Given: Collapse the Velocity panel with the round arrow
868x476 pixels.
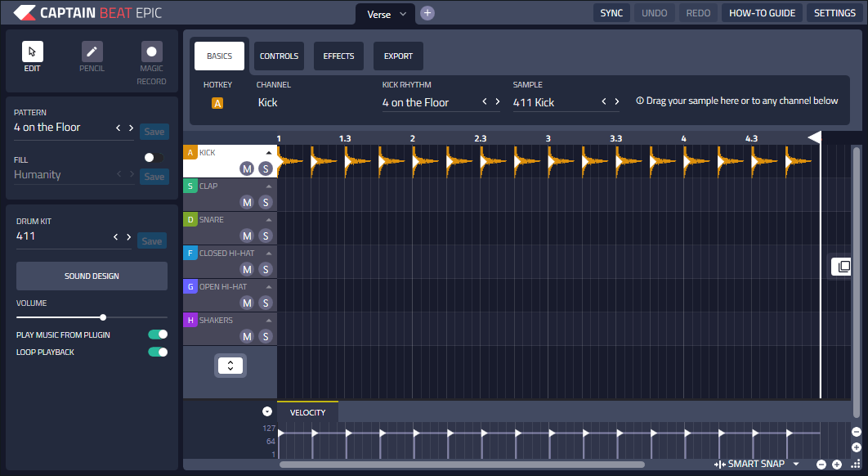Looking at the screenshot, I should pyautogui.click(x=267, y=411).
